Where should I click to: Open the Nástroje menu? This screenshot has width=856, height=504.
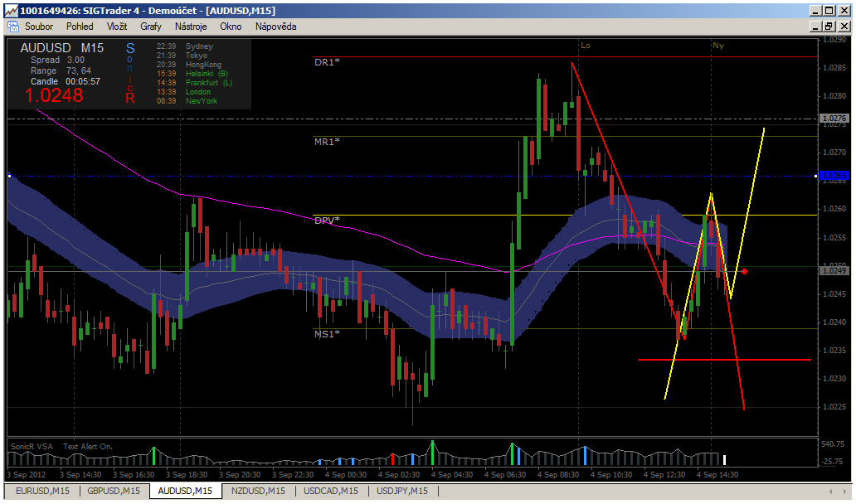[191, 27]
